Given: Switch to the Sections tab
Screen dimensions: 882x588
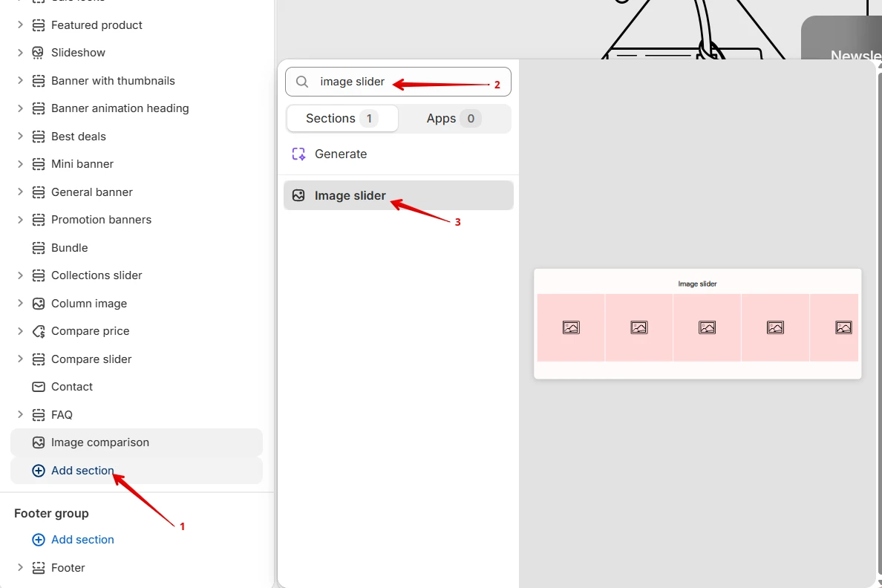Looking at the screenshot, I should pos(342,119).
